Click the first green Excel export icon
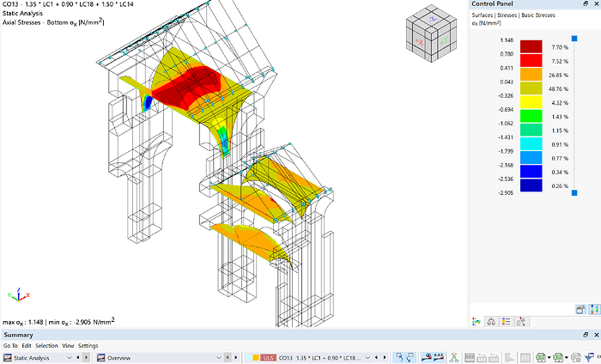 [540, 357]
